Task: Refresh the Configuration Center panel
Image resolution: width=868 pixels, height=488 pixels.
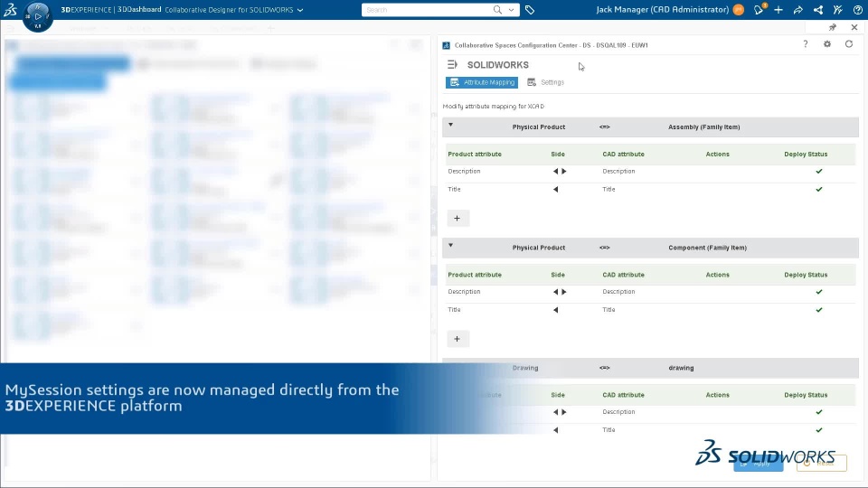Action: (849, 44)
